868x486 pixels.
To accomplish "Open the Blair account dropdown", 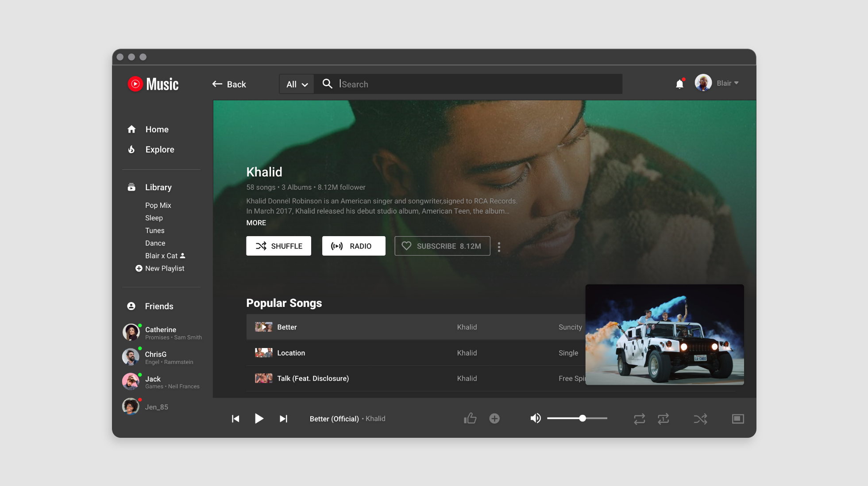I will (727, 83).
